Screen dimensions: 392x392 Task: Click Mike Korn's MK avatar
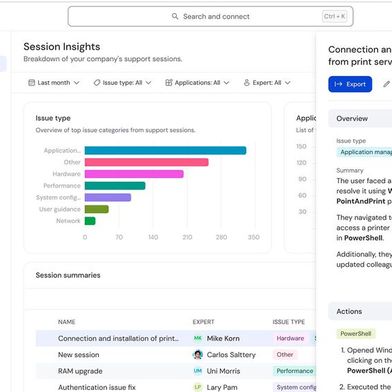198,338
